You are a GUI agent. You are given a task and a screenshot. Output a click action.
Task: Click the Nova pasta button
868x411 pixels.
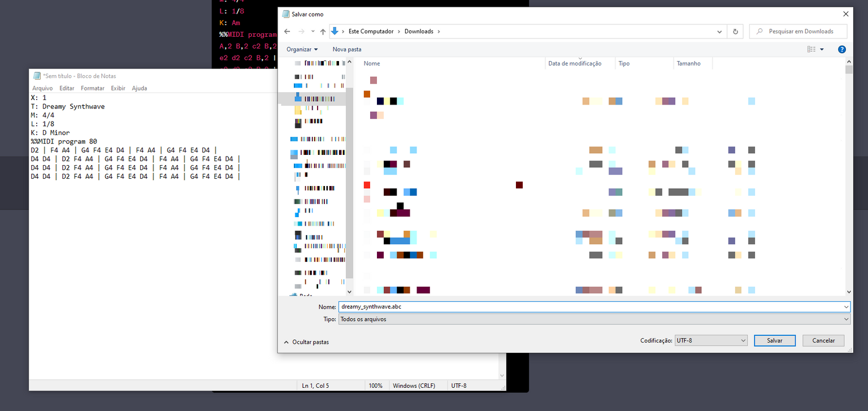(347, 49)
